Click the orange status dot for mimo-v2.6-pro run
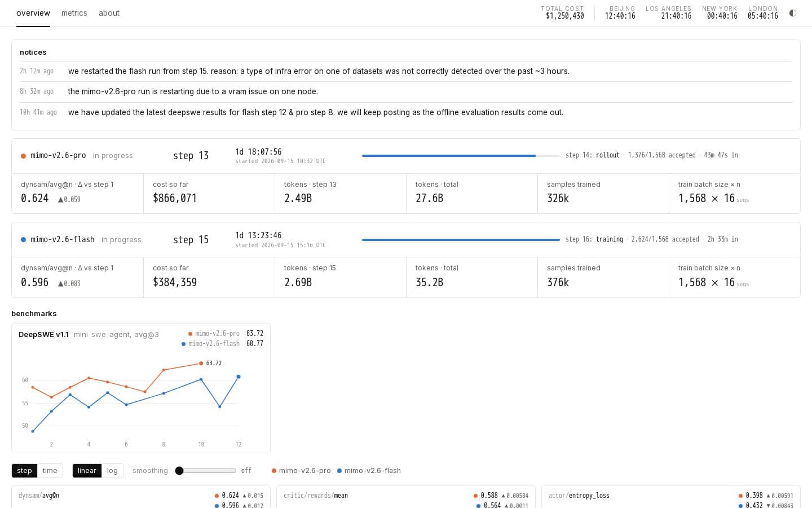The width and height of the screenshot is (812, 508). click(x=23, y=156)
